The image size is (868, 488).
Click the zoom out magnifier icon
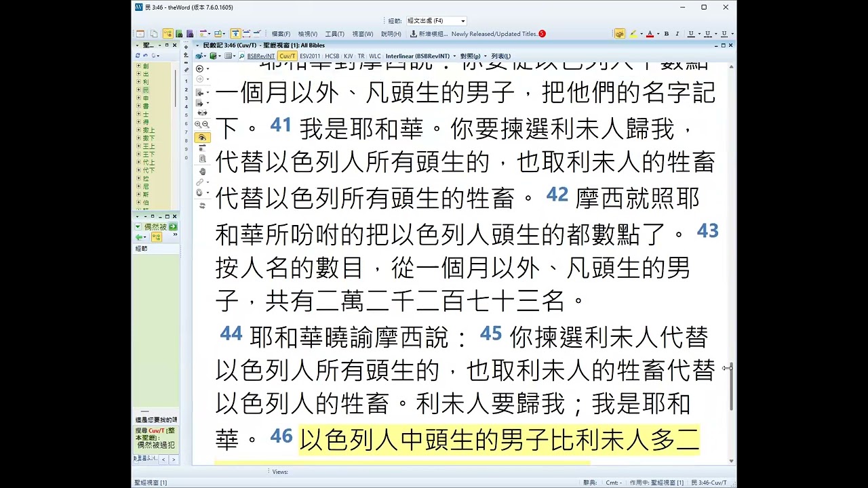pyautogui.click(x=205, y=124)
